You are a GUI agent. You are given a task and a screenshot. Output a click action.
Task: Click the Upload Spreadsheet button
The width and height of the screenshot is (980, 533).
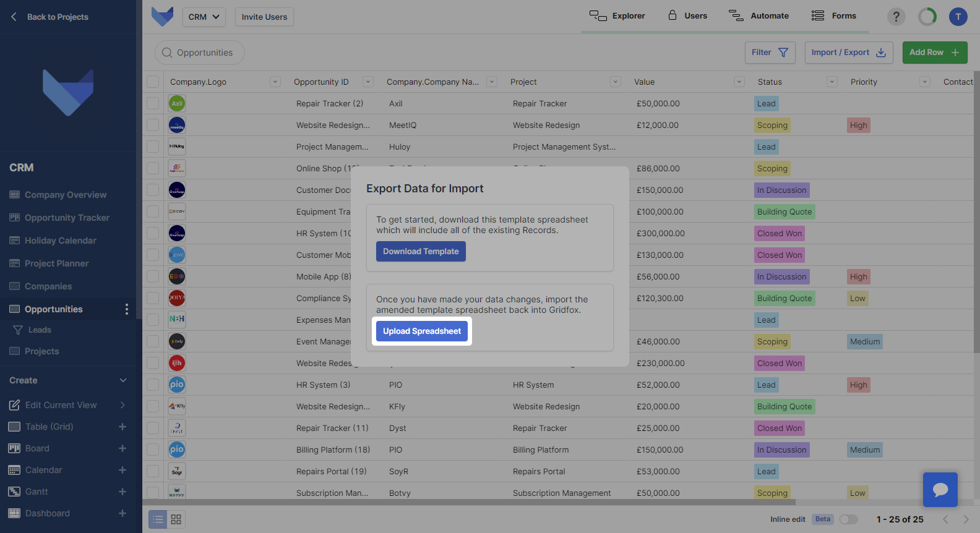(422, 331)
